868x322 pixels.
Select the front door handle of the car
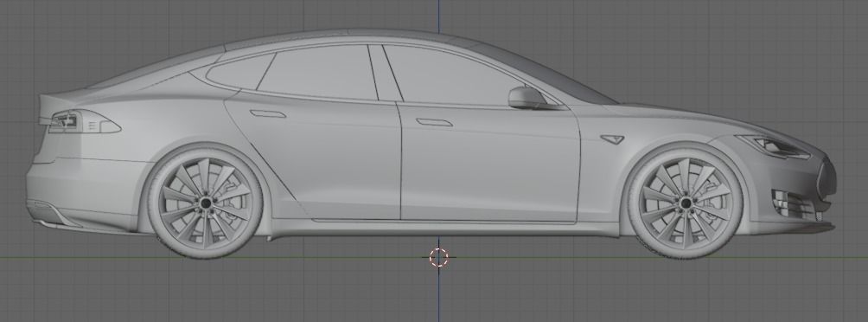tap(435, 123)
